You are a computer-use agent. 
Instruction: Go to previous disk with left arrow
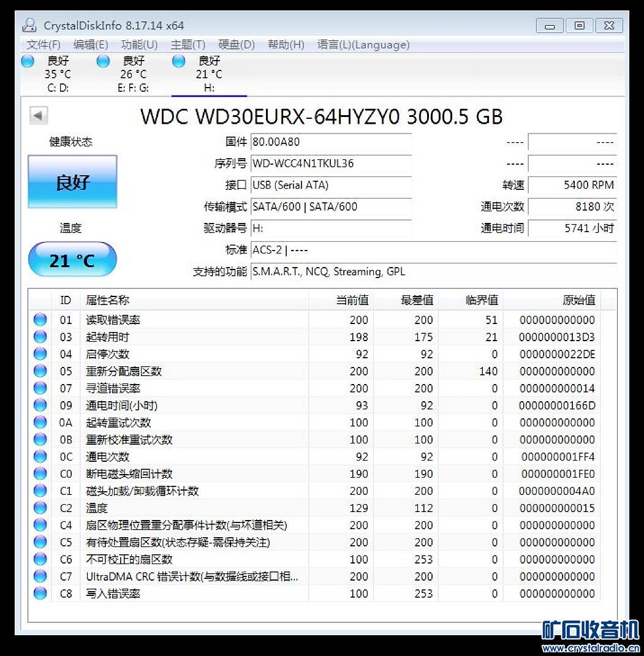(39, 116)
